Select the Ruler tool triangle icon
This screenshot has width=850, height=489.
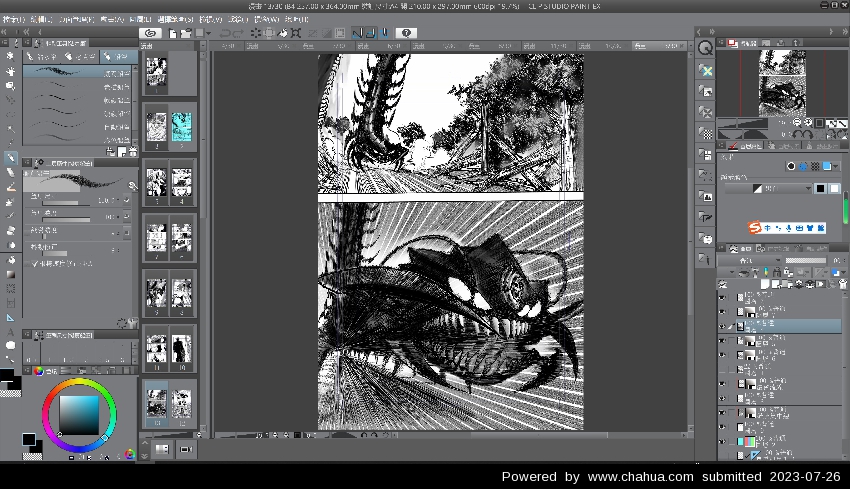10,318
